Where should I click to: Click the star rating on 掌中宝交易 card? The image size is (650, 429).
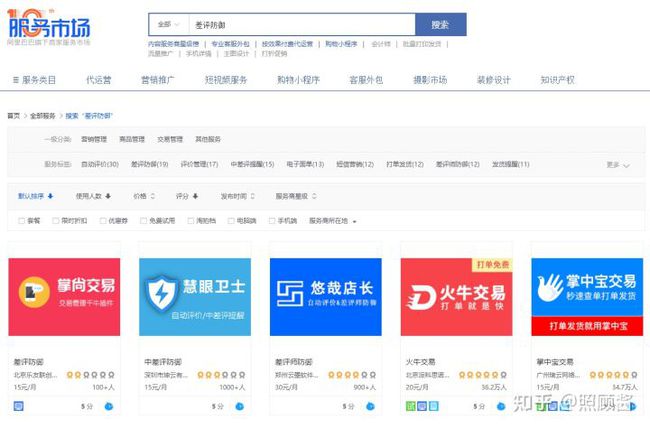pos(614,375)
